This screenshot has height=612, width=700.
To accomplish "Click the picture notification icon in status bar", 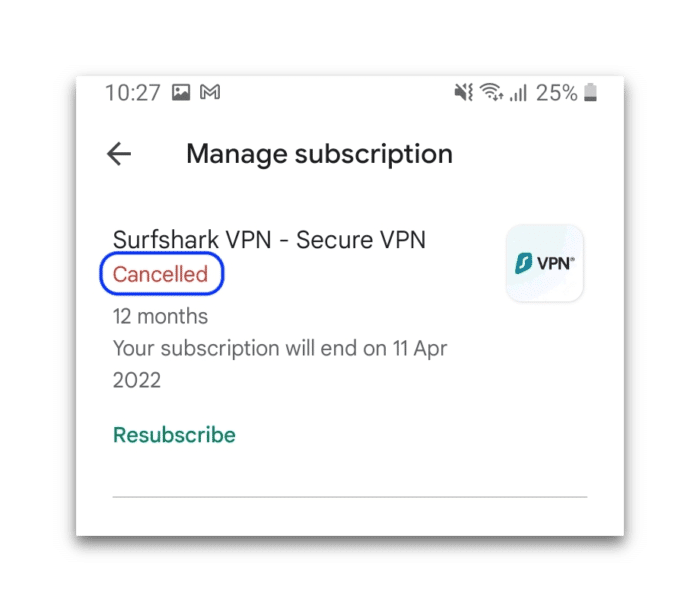I will click(x=181, y=93).
